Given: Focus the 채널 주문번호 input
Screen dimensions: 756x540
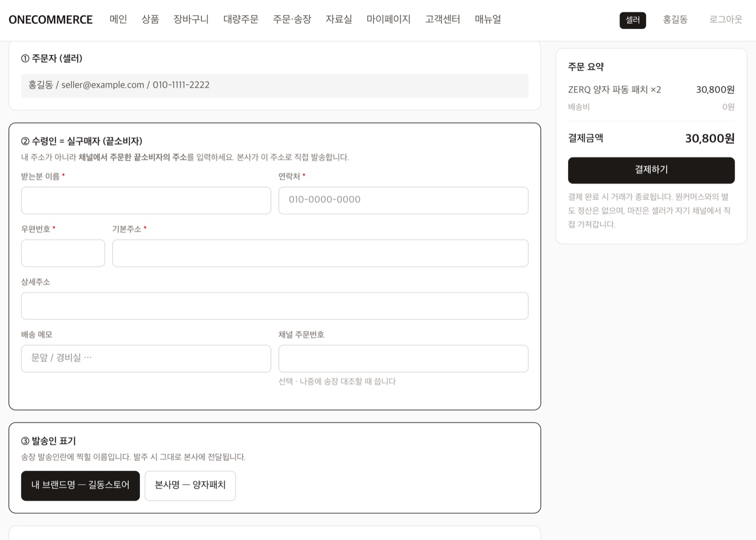Looking at the screenshot, I should 403,359.
